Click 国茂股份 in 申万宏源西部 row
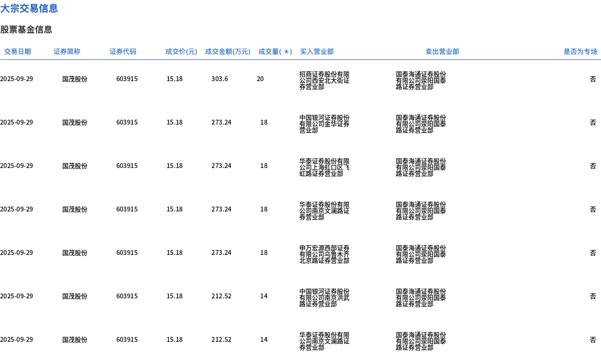The image size is (601, 364). pyautogui.click(x=75, y=252)
